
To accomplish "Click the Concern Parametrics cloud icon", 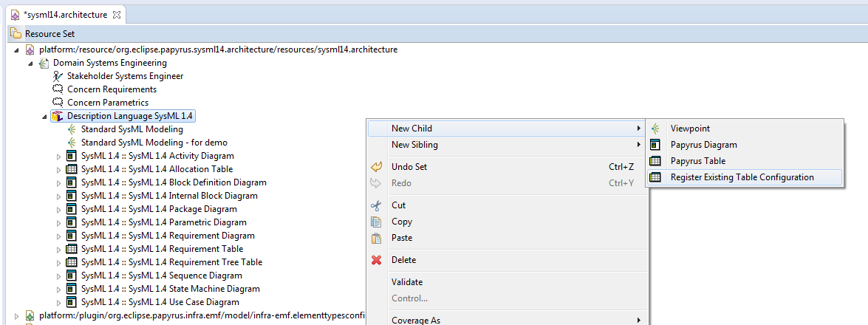I will (58, 103).
